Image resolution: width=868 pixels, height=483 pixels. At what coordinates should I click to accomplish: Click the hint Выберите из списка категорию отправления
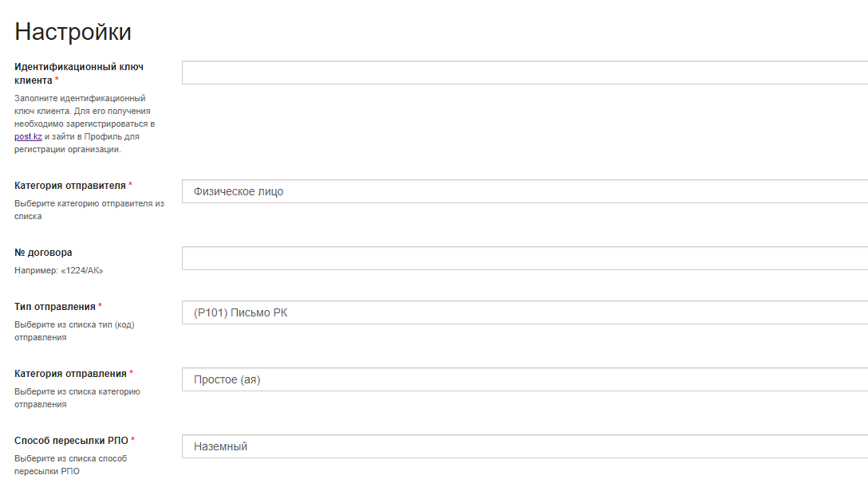click(x=77, y=398)
